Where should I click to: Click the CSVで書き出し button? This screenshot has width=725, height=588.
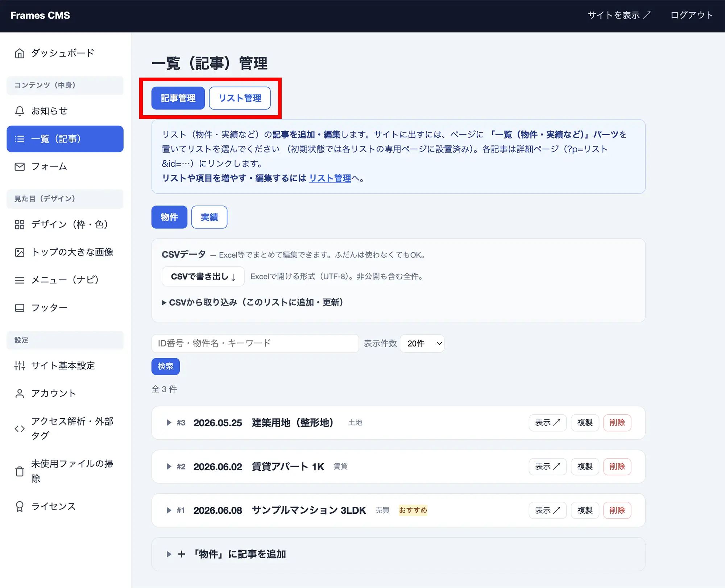(203, 277)
